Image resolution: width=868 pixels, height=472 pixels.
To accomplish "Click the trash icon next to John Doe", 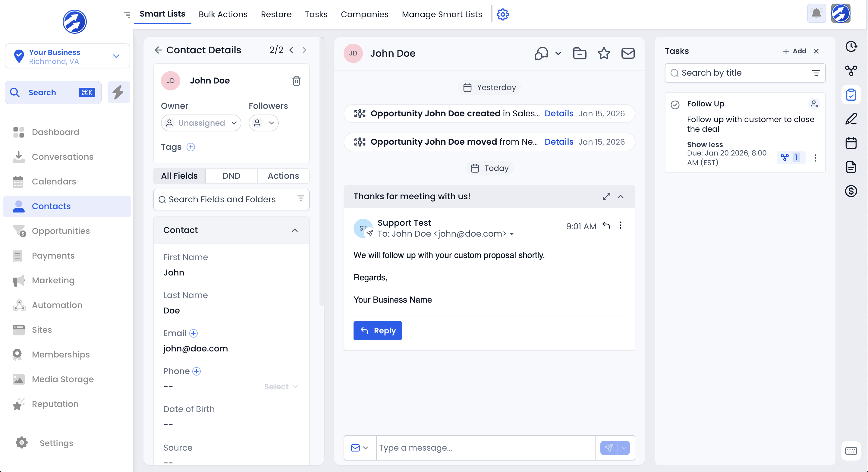I will point(296,80).
